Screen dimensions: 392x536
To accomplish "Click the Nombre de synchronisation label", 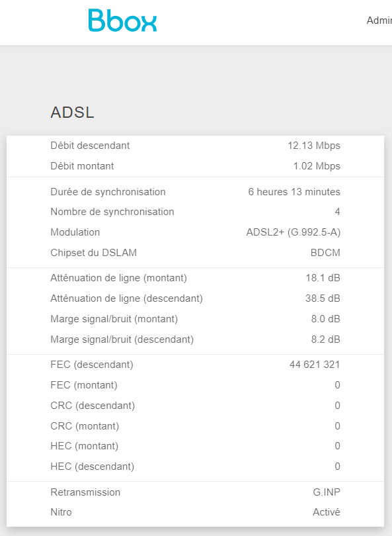I will pos(112,212).
